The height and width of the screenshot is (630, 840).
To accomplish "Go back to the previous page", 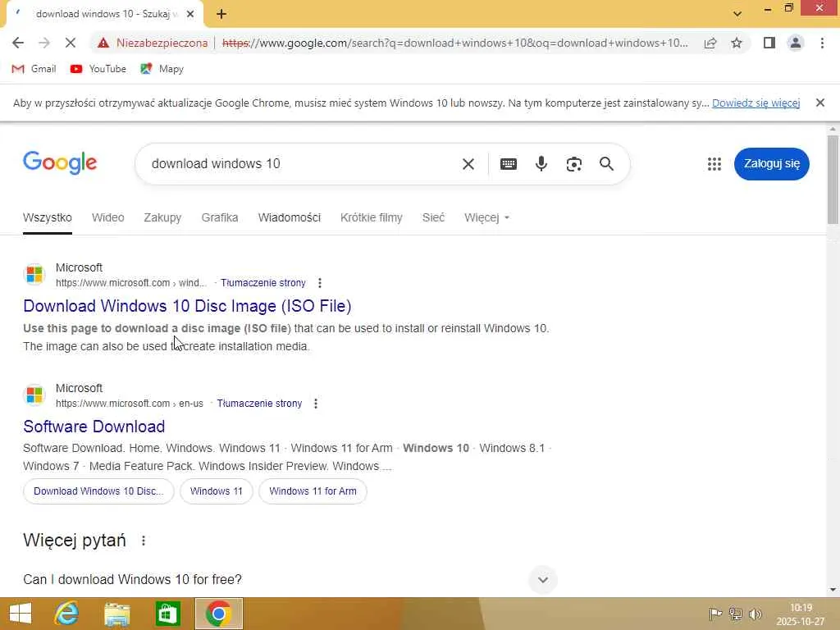I will (x=18, y=43).
